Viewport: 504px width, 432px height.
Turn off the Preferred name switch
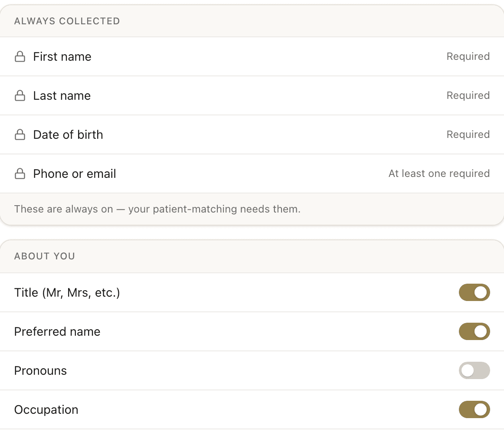(474, 331)
